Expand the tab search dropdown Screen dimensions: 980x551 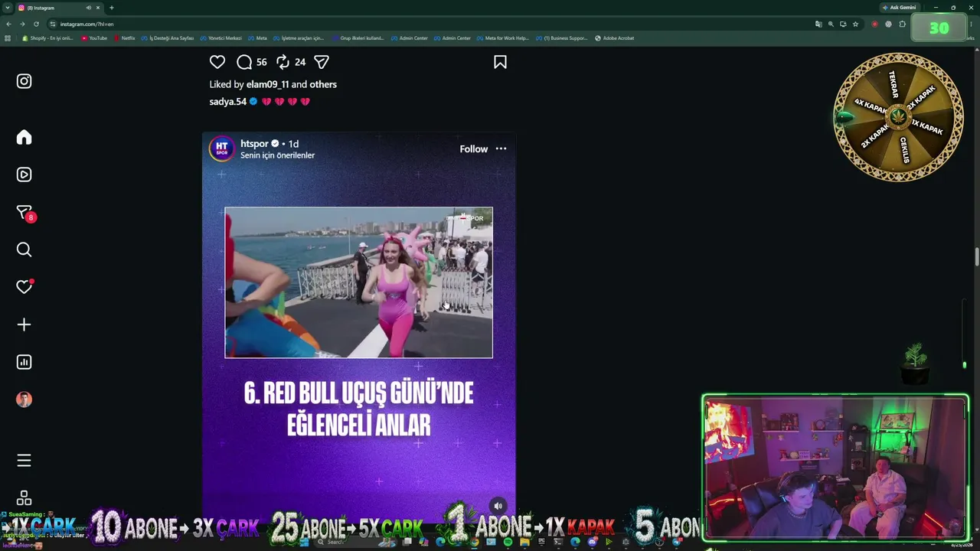point(7,8)
